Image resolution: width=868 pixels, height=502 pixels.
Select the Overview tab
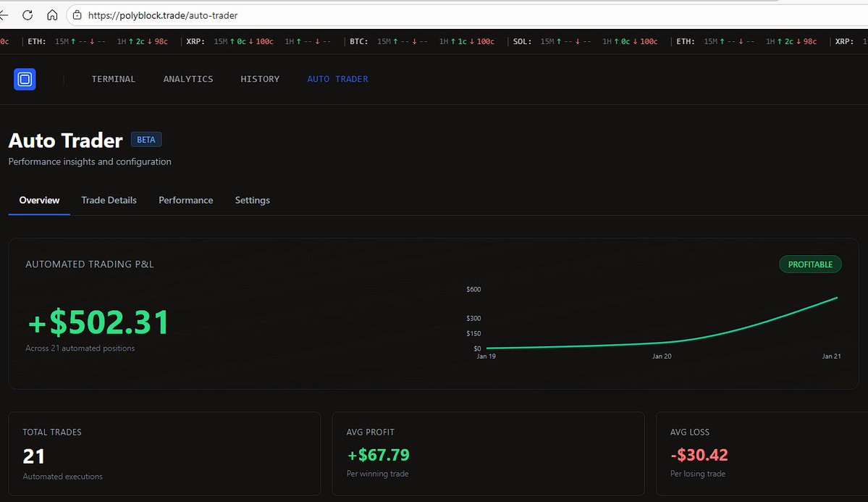click(38, 200)
